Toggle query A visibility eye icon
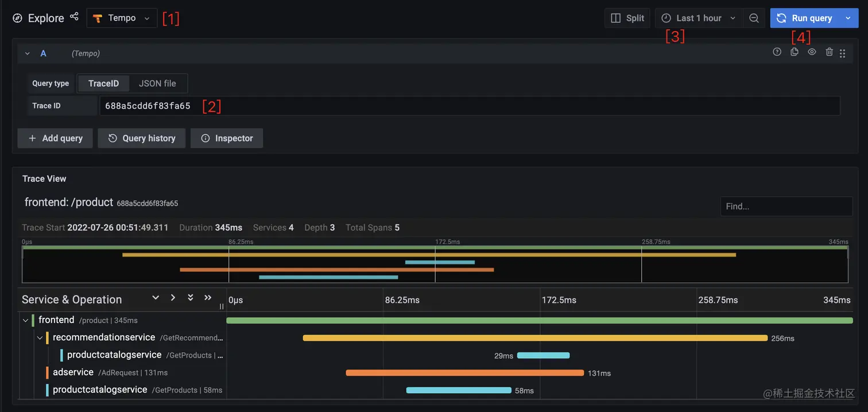The width and height of the screenshot is (868, 412). click(x=812, y=52)
